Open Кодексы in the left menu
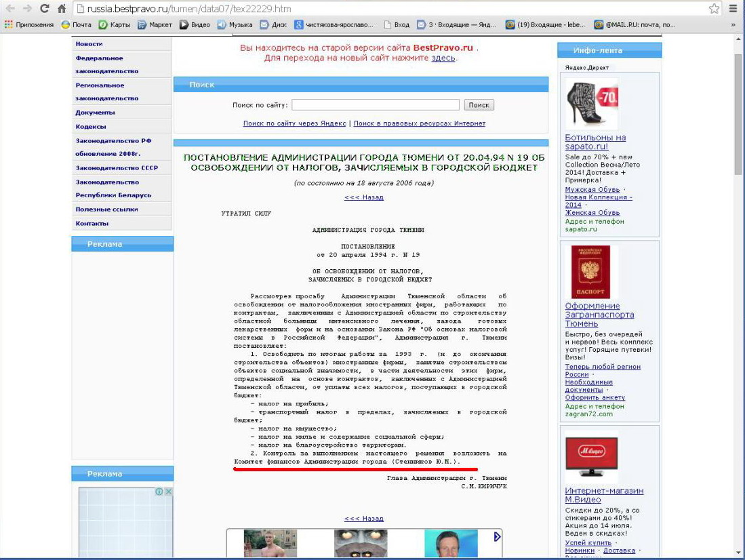 tap(91, 127)
